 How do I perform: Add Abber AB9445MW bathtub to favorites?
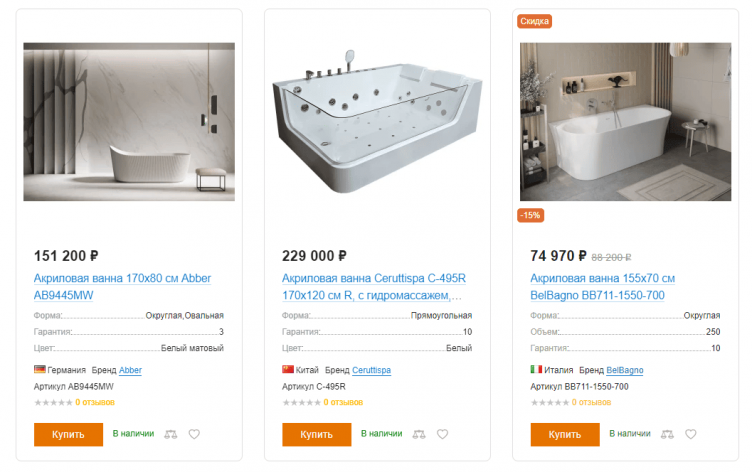click(x=194, y=434)
